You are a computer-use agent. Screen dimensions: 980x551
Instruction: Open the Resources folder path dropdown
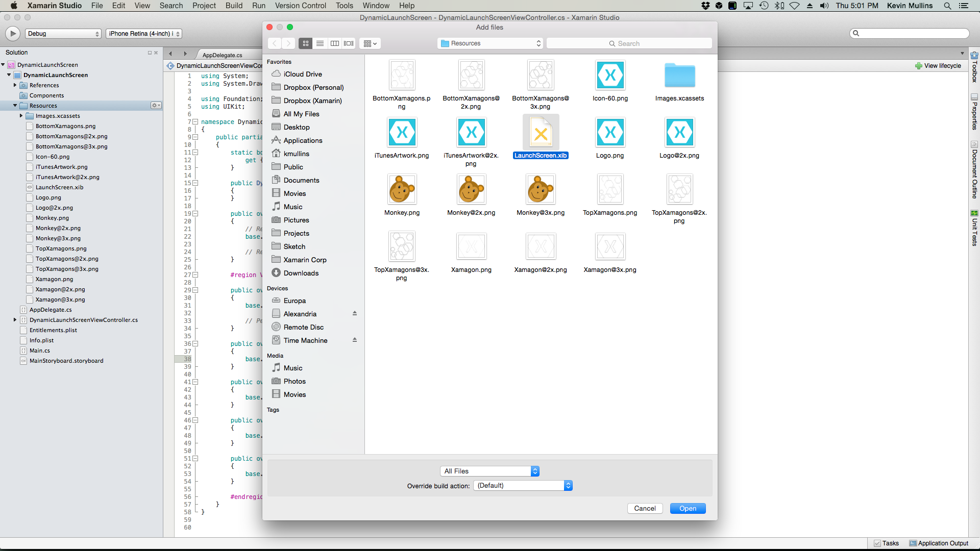coord(491,43)
